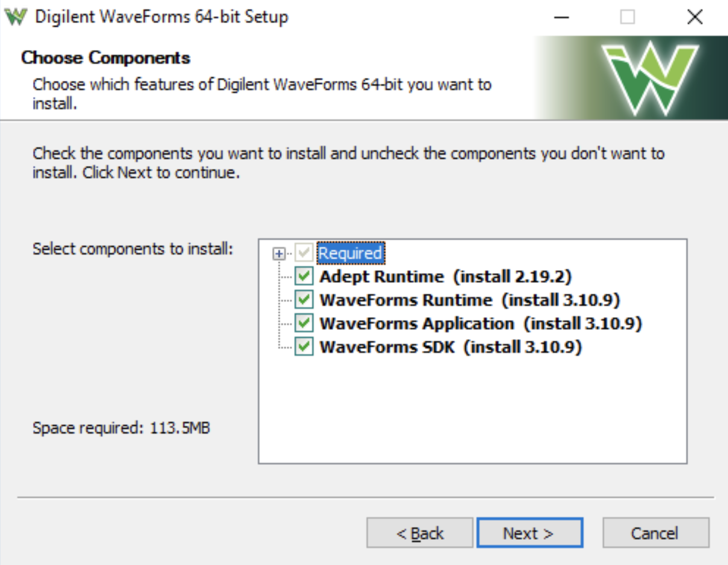Click the WaveForms title bar app icon
Viewport: 728px width, 565px height.
click(x=16, y=17)
